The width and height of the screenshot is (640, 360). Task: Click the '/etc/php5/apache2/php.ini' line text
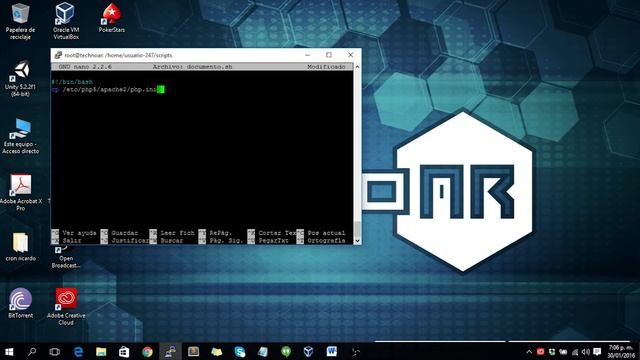(x=109, y=89)
